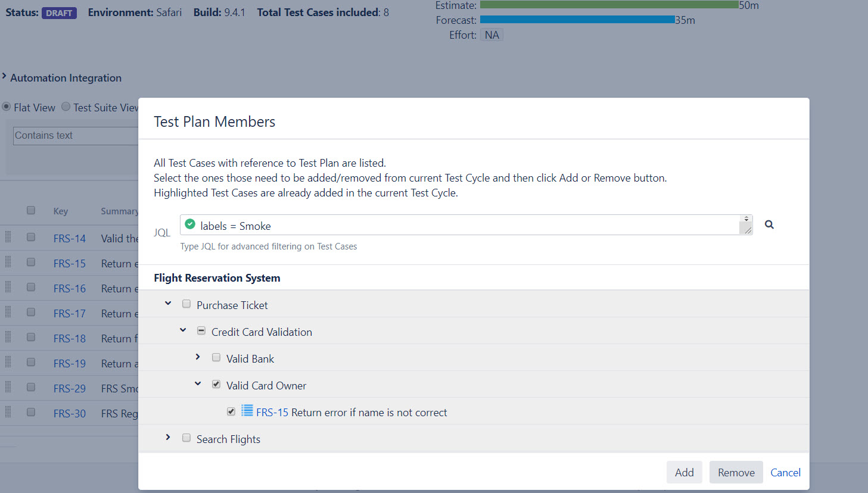Tick the checkbox for row FRS-29
868x493 pixels.
pos(31,387)
